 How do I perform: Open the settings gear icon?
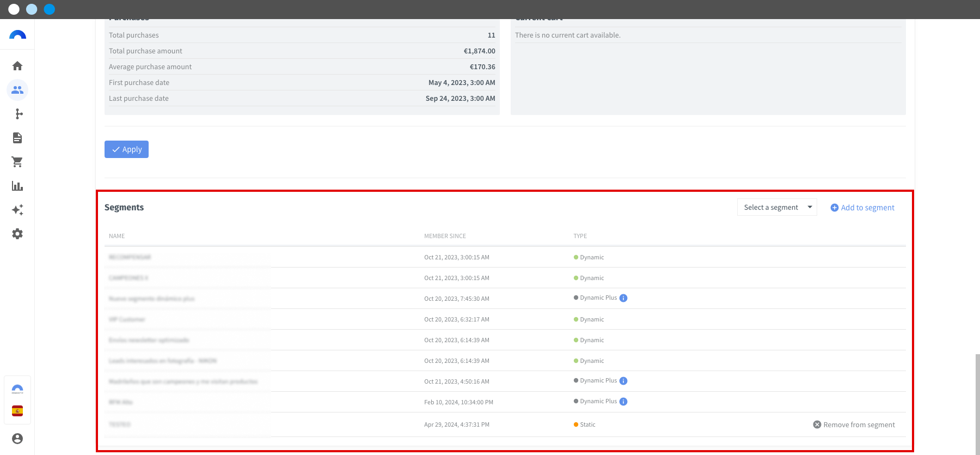(17, 234)
